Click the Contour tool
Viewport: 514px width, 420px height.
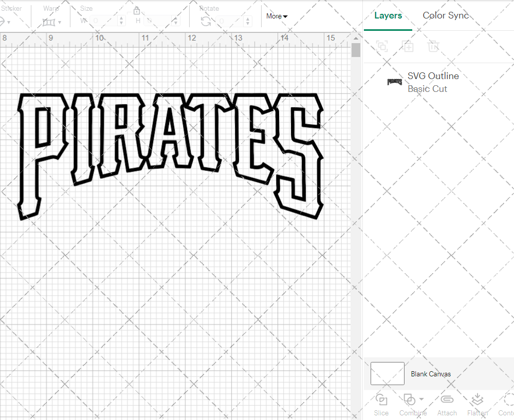tap(506, 405)
